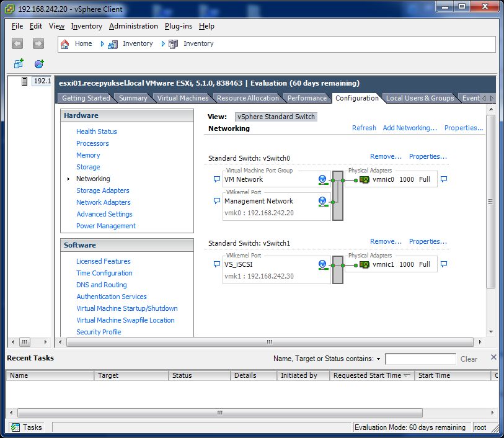Open the Help menu
Viewport: 504px width, 438px height.
coord(206,26)
